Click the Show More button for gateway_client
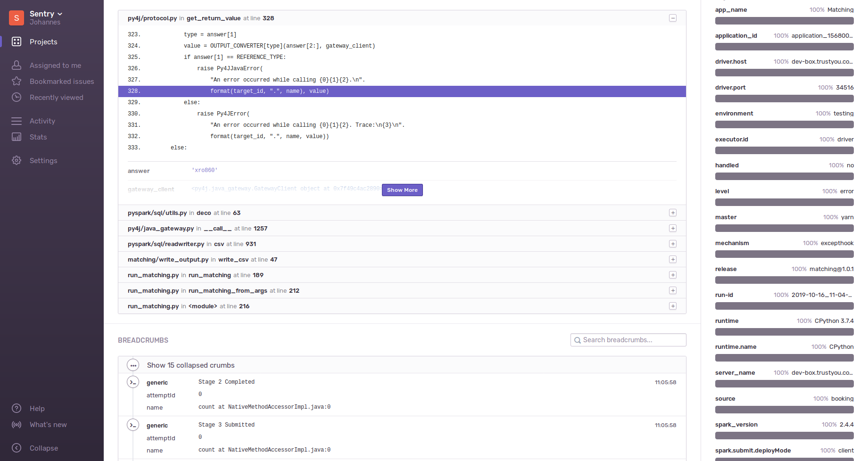The width and height of the screenshot is (868, 461). tap(402, 190)
